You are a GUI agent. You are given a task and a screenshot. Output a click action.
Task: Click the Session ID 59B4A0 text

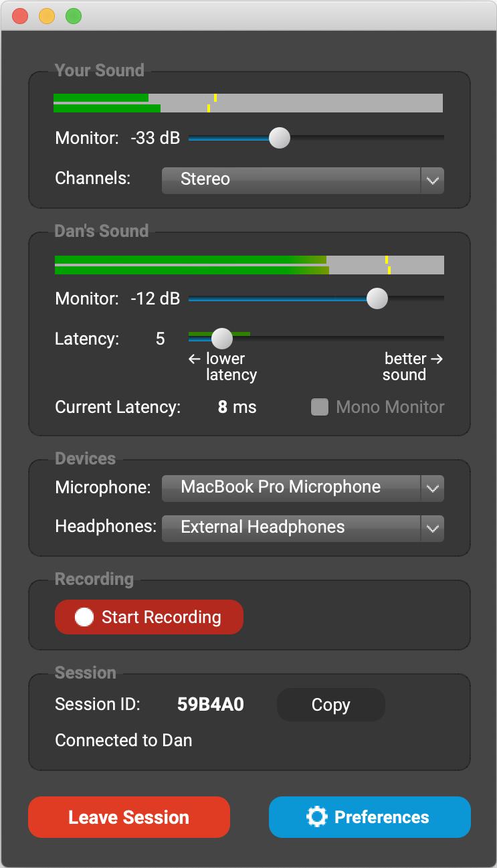[x=210, y=705]
